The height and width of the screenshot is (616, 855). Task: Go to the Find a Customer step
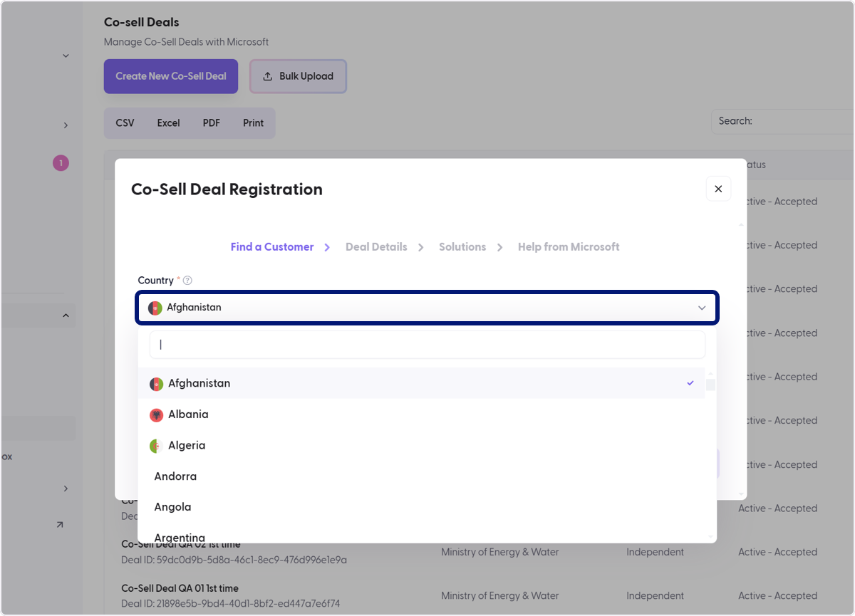coord(272,247)
